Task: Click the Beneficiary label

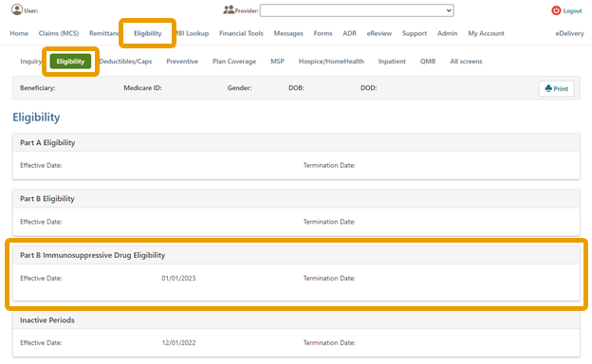Action: pyautogui.click(x=37, y=88)
